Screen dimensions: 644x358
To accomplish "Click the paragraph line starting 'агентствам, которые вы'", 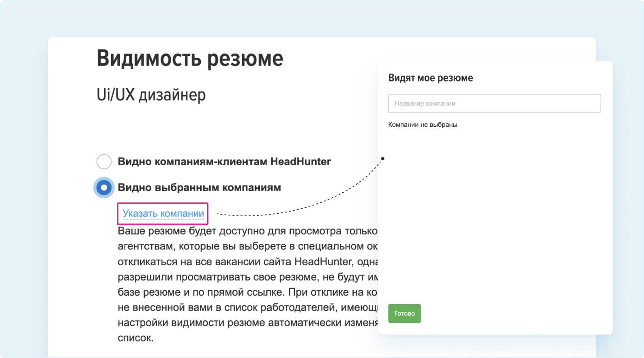I will pos(247,246).
